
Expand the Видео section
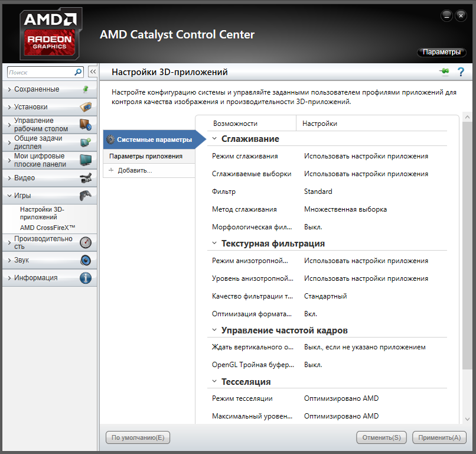pyautogui.click(x=9, y=178)
